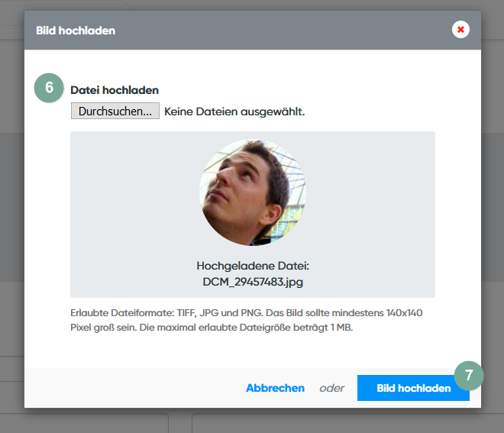This screenshot has width=504, height=433.
Task: Click the dimmed field behind dialog, bottom-right
Action: pos(344,423)
